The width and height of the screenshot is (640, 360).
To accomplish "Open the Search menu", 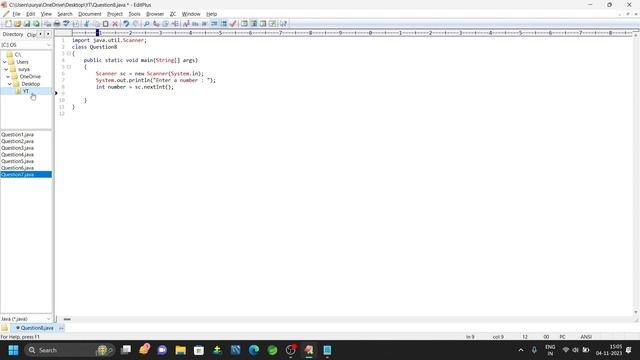I will click(x=65, y=14).
